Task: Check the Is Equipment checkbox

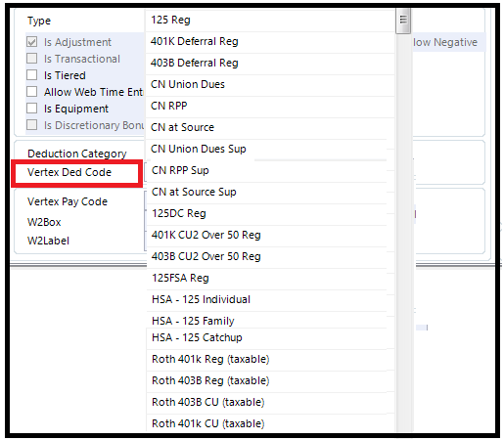Action: [x=31, y=109]
